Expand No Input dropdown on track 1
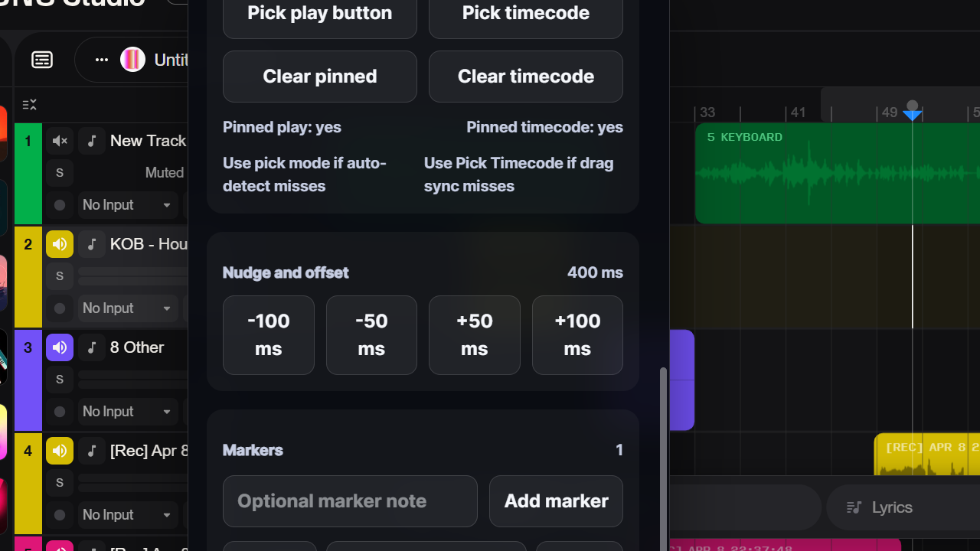Image resolution: width=980 pixels, height=551 pixels. tap(127, 205)
